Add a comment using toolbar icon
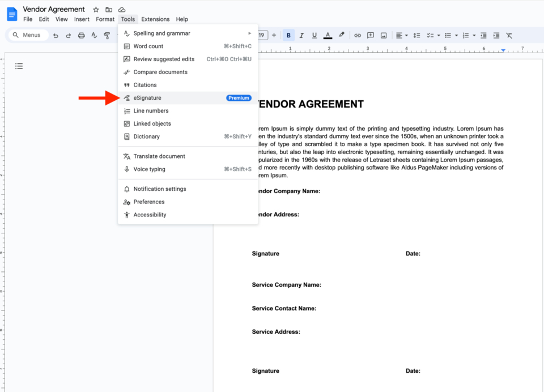This screenshot has height=392, width=544. tap(371, 35)
